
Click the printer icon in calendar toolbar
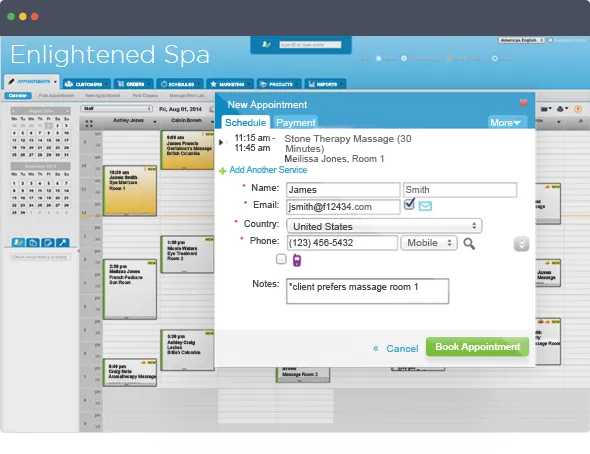click(562, 109)
